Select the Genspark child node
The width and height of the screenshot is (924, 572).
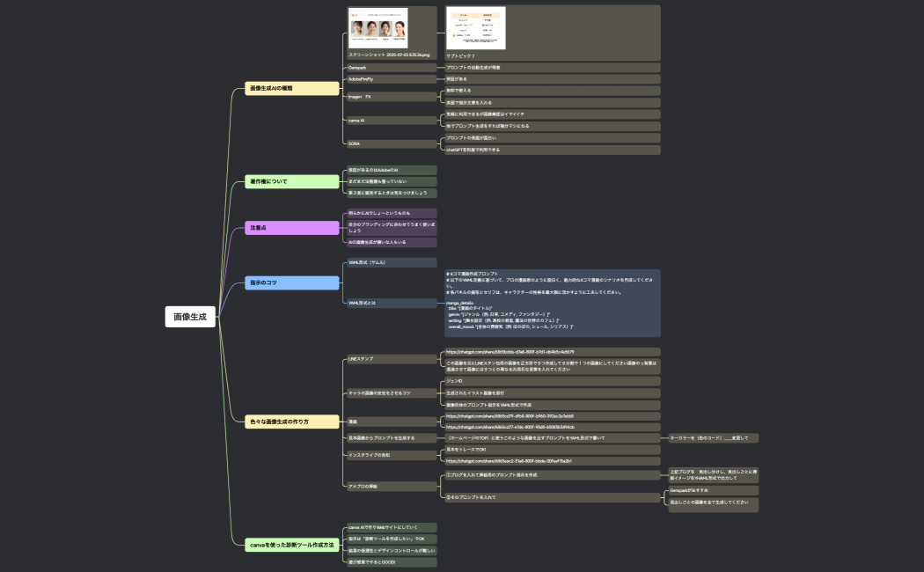pyautogui.click(x=390, y=68)
